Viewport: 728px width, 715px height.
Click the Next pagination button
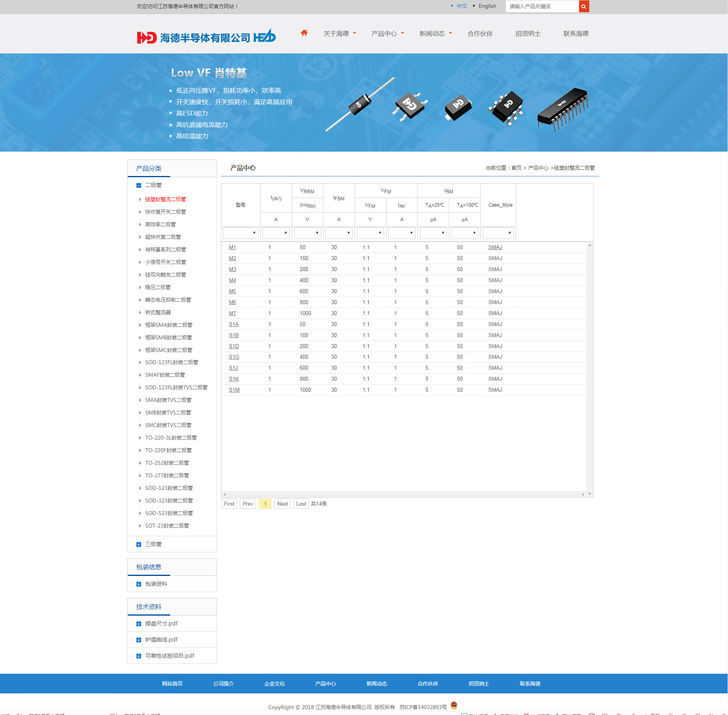[x=282, y=504]
